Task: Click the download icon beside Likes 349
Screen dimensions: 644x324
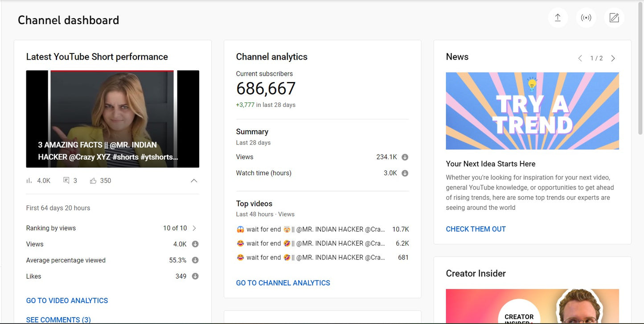Action: click(x=195, y=276)
